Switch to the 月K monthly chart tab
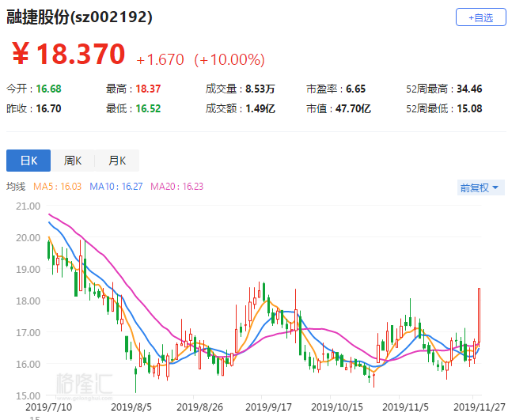Viewport: 527px width, 420px height. coord(117,161)
